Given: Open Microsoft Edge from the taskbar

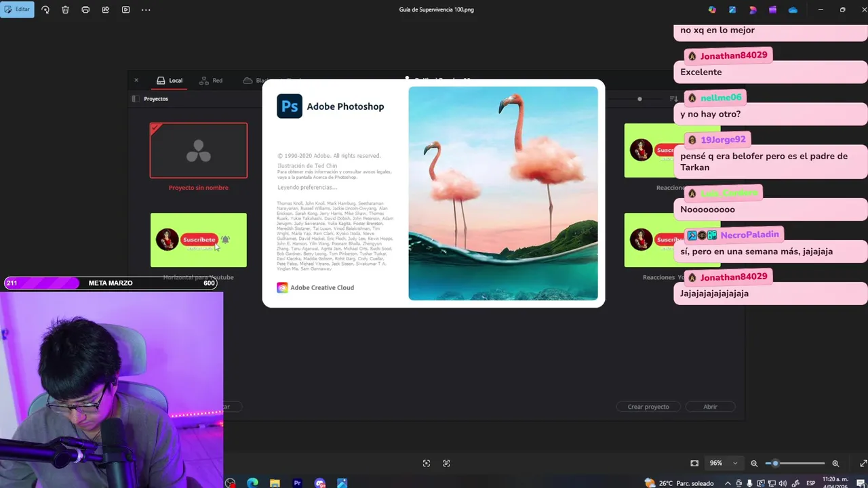Looking at the screenshot, I should point(252,483).
